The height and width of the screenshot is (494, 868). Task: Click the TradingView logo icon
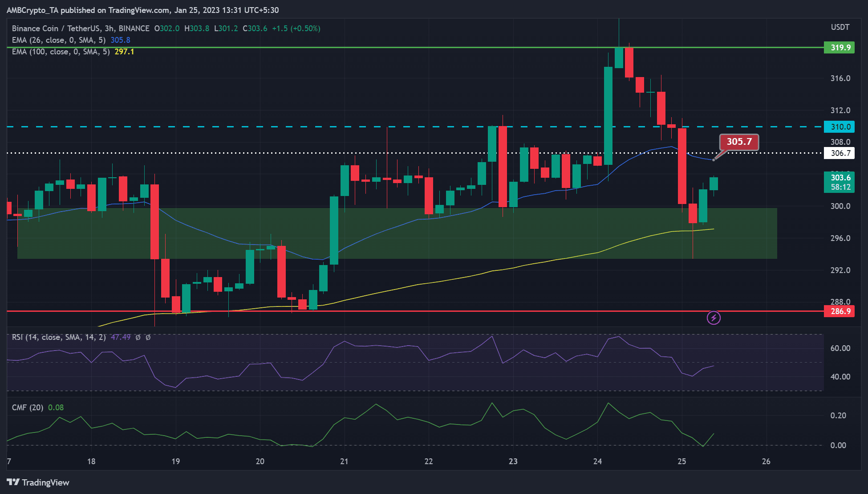(13, 482)
